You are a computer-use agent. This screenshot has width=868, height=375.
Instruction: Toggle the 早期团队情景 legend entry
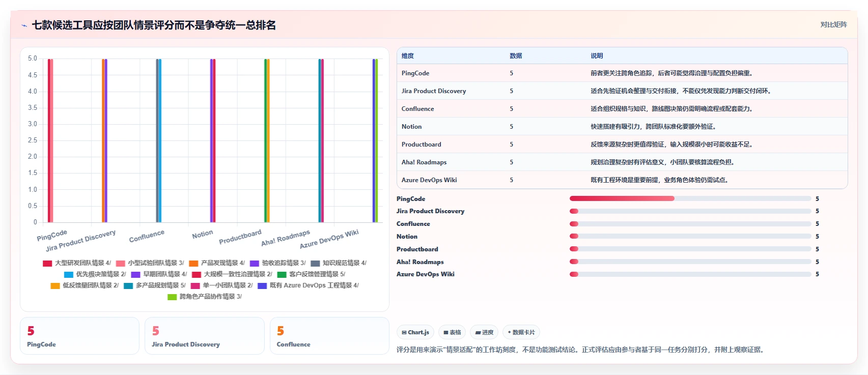[x=159, y=274]
